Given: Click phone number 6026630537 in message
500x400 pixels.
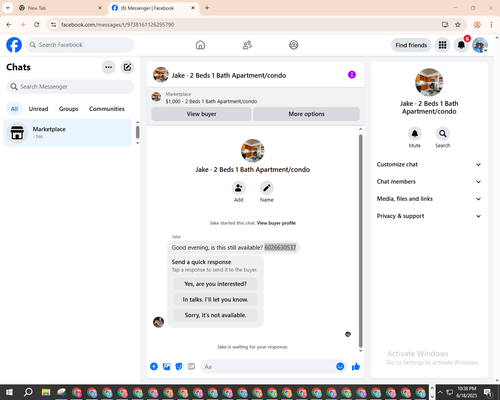Looking at the screenshot, I should tap(280, 248).
